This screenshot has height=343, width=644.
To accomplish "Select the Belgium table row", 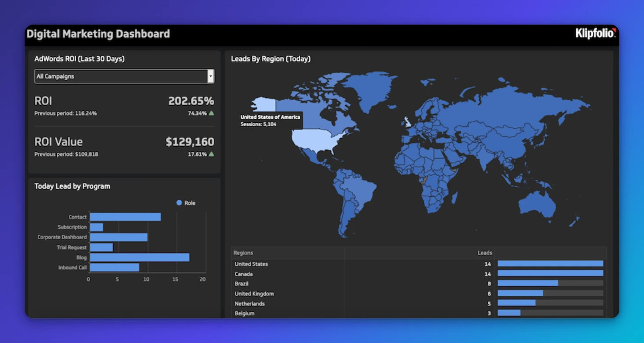I will [x=419, y=313].
